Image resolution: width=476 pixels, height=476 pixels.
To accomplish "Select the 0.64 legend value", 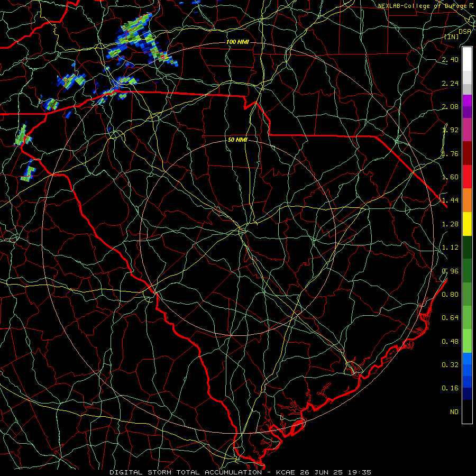I will 450,318.
